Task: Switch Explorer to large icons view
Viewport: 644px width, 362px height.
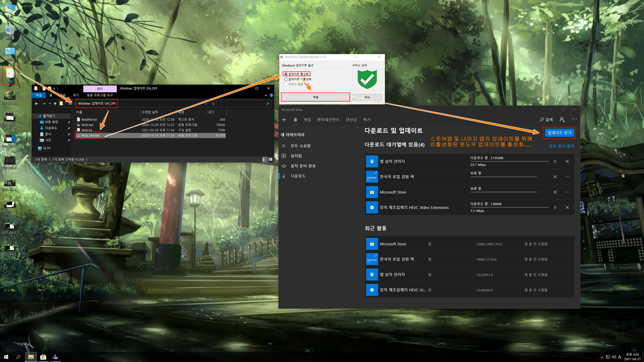Action: (x=271, y=159)
